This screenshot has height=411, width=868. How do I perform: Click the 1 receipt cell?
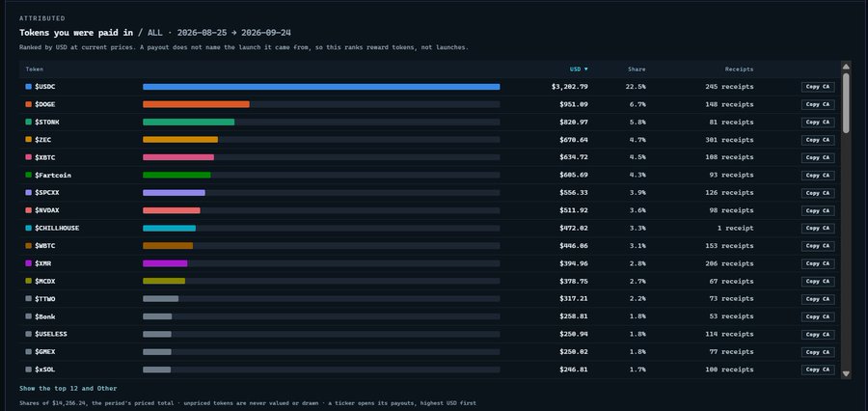tap(735, 229)
